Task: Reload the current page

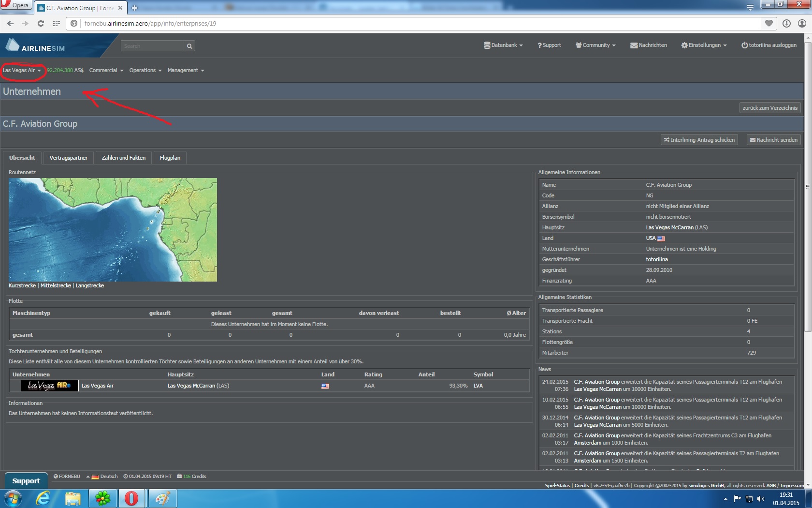Action: pos(41,23)
